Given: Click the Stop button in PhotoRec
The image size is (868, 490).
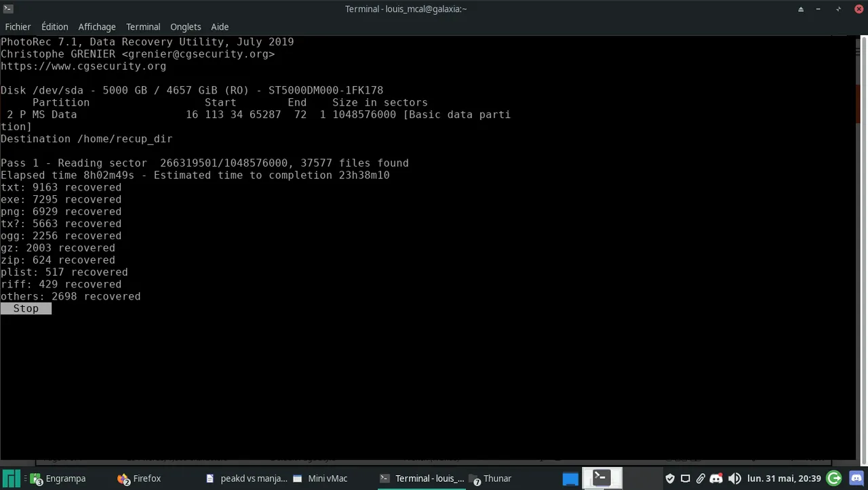Looking at the screenshot, I should (26, 308).
